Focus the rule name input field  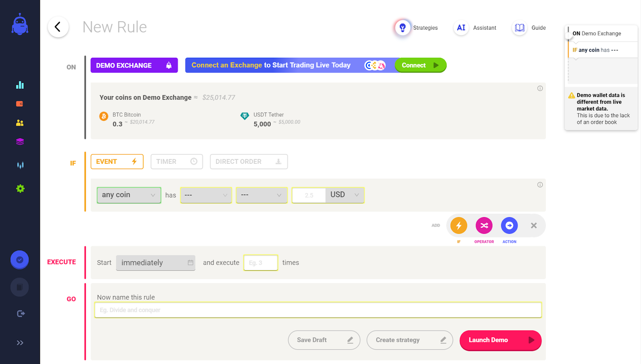pos(318,310)
